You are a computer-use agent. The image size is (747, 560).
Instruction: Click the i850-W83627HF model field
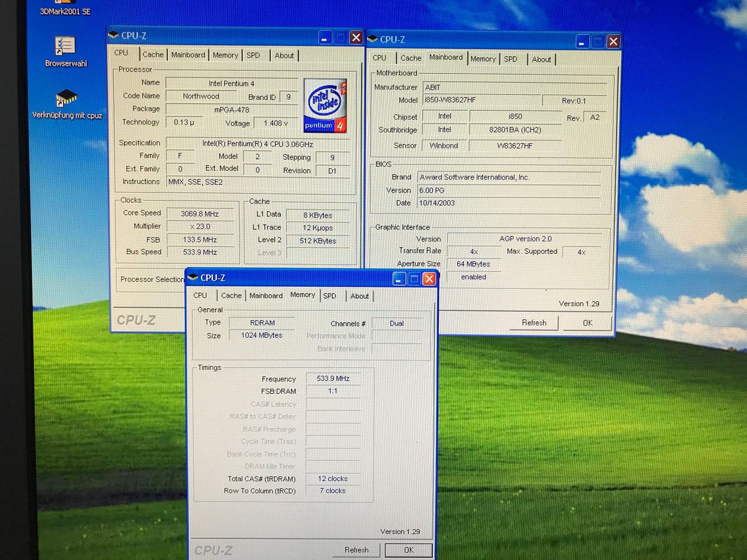coord(481,100)
